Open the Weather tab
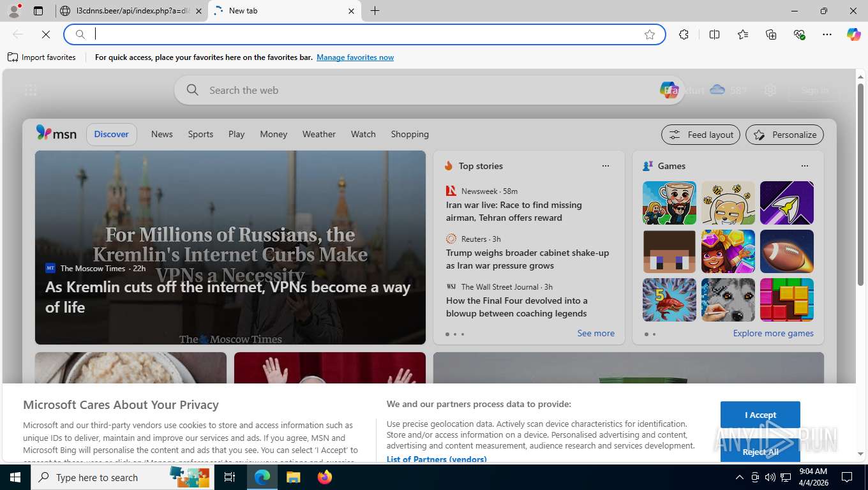 [x=319, y=134]
